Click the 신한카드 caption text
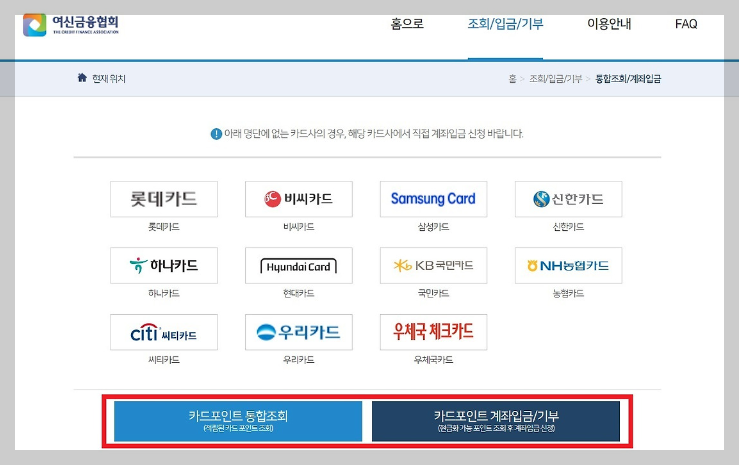739x465 pixels. [568, 227]
